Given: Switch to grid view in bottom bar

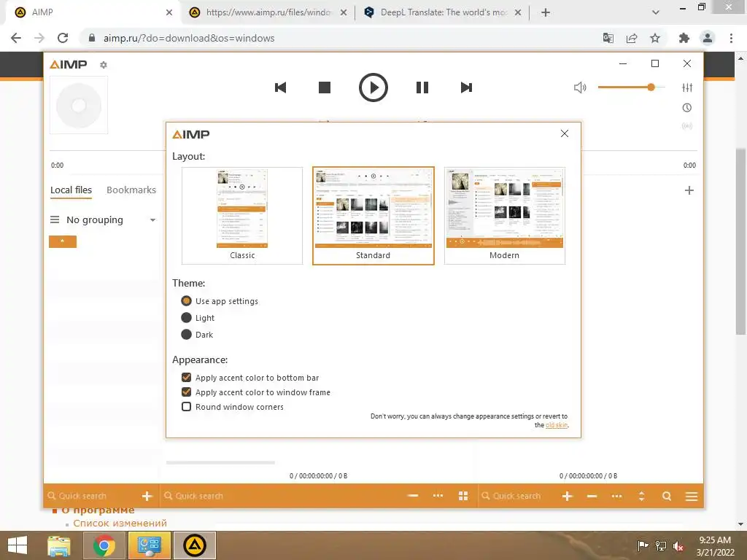Looking at the screenshot, I should point(463,496).
